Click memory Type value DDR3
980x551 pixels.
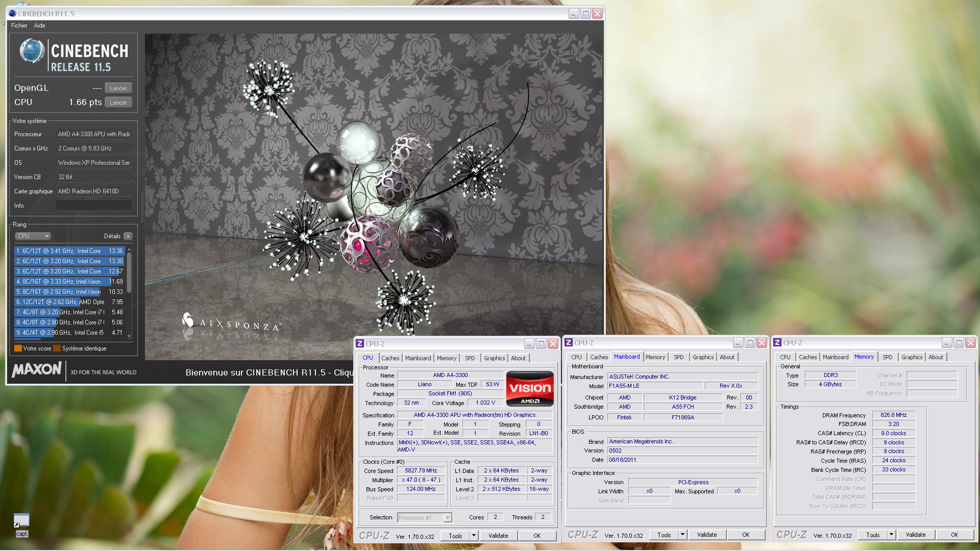[830, 375]
